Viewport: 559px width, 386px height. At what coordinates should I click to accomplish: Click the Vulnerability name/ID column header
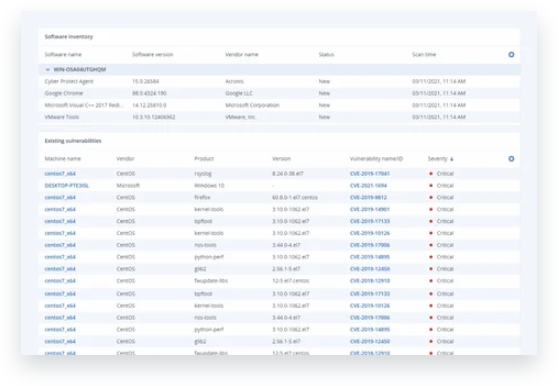[376, 159]
